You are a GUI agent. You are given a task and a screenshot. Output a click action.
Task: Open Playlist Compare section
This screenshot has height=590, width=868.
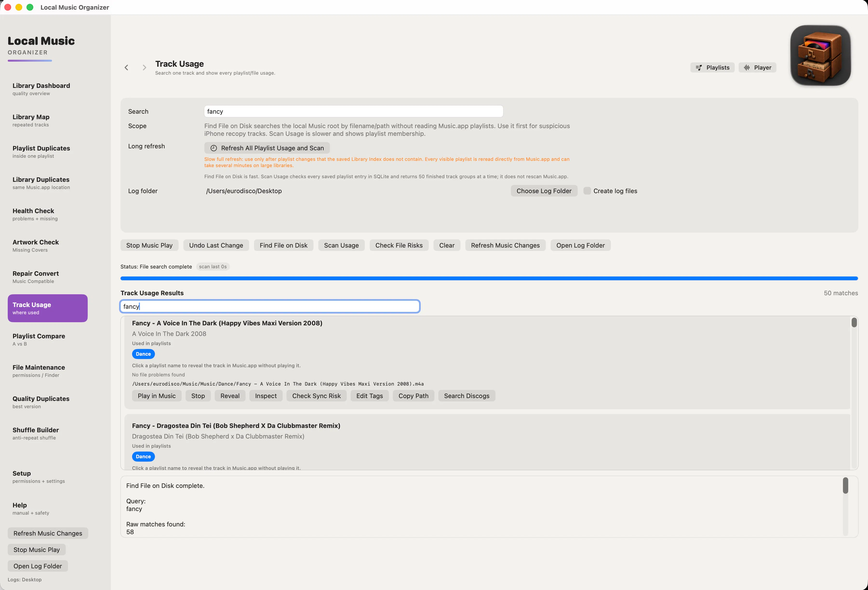tap(48, 340)
